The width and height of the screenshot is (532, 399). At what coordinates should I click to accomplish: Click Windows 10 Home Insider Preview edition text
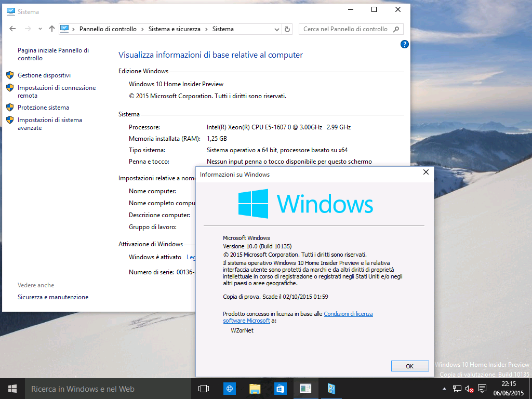176,84
